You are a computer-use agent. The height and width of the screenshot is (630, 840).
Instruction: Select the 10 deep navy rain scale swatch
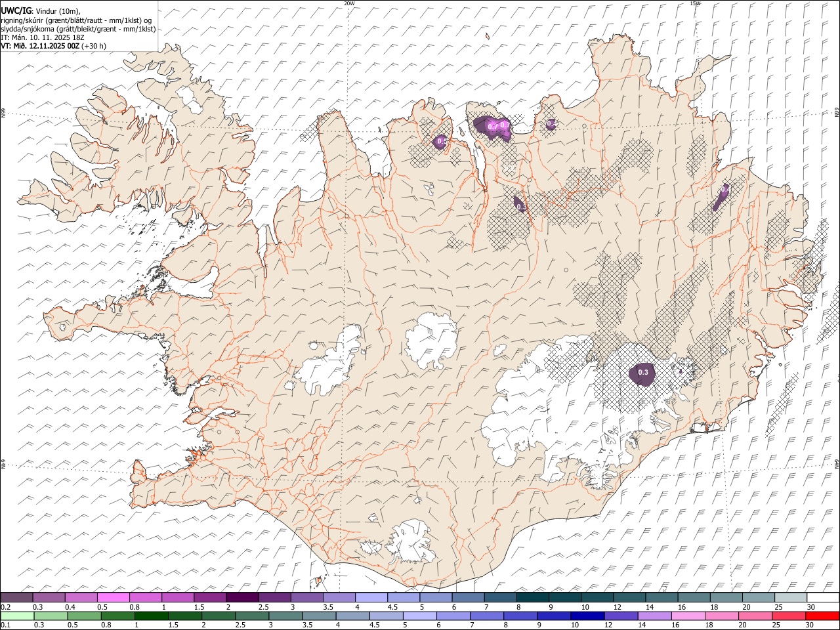click(x=587, y=616)
